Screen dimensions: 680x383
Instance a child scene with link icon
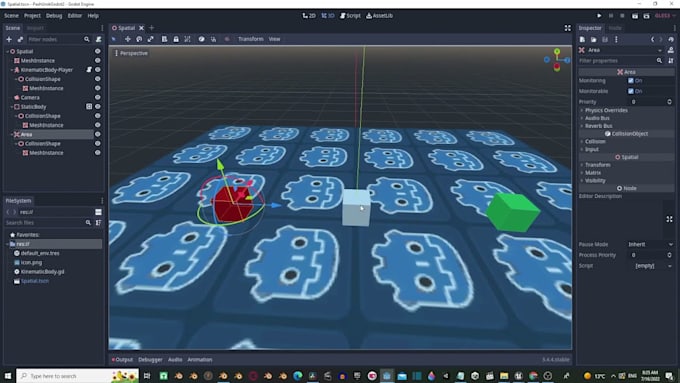[20, 39]
